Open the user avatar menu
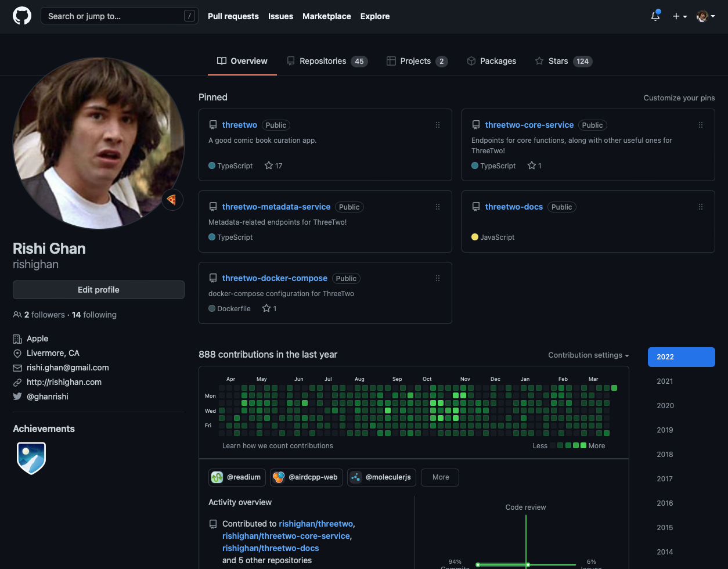Image resolution: width=728 pixels, height=569 pixels. 705,16
